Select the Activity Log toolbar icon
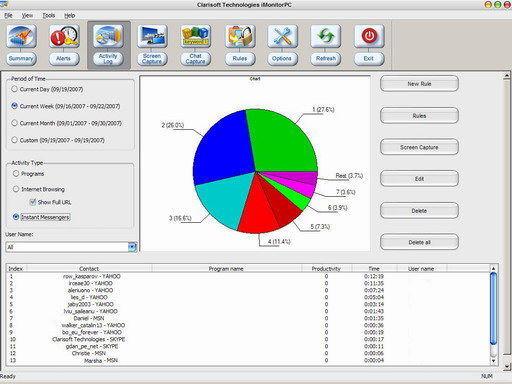 click(x=108, y=36)
